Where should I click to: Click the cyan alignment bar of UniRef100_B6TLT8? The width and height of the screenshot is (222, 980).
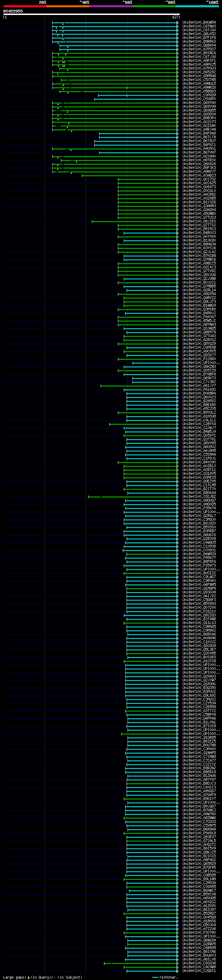coord(138,137)
